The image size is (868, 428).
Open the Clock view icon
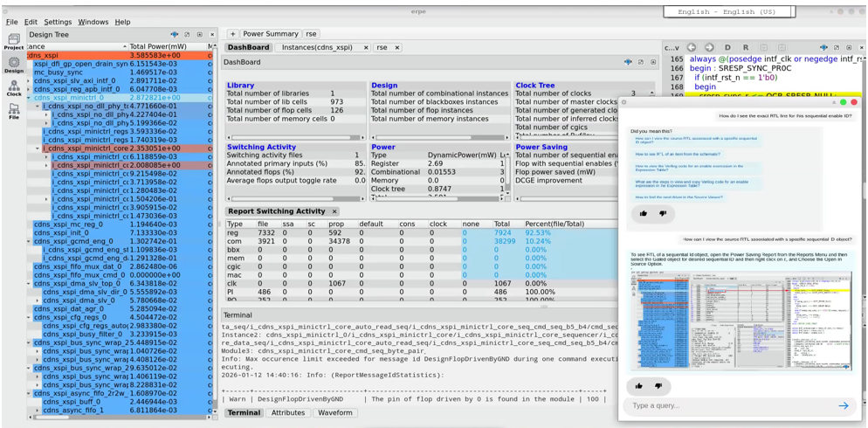pos(13,88)
